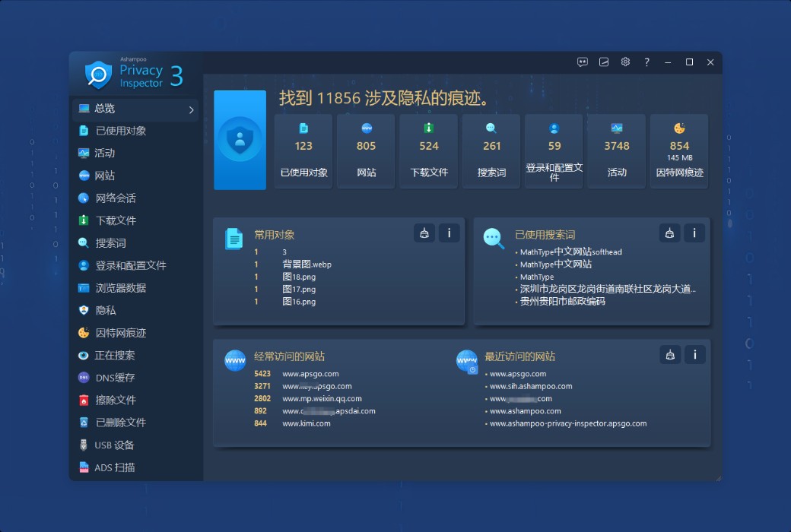The width and height of the screenshot is (791, 532).
Task: Open the USB 设备 sidebar entry
Action: click(x=114, y=445)
